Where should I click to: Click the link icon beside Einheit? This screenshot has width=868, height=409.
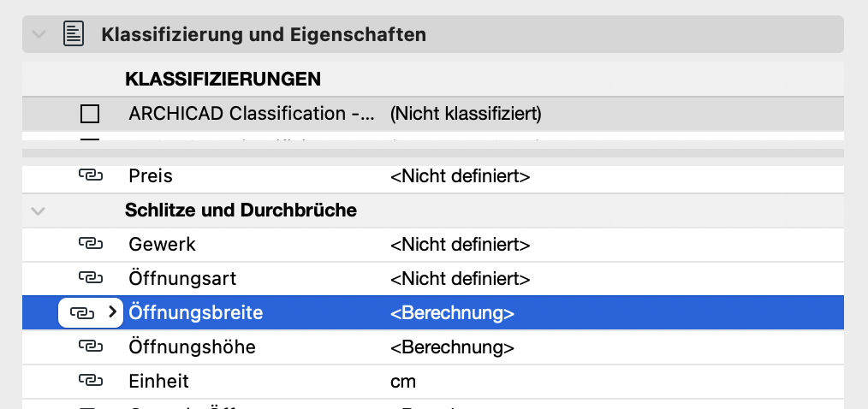point(90,381)
